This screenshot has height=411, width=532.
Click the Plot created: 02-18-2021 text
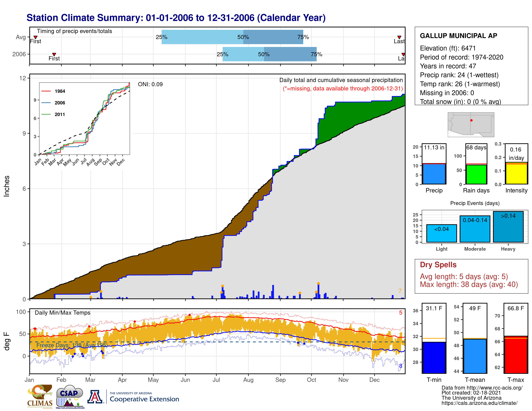[471, 393]
